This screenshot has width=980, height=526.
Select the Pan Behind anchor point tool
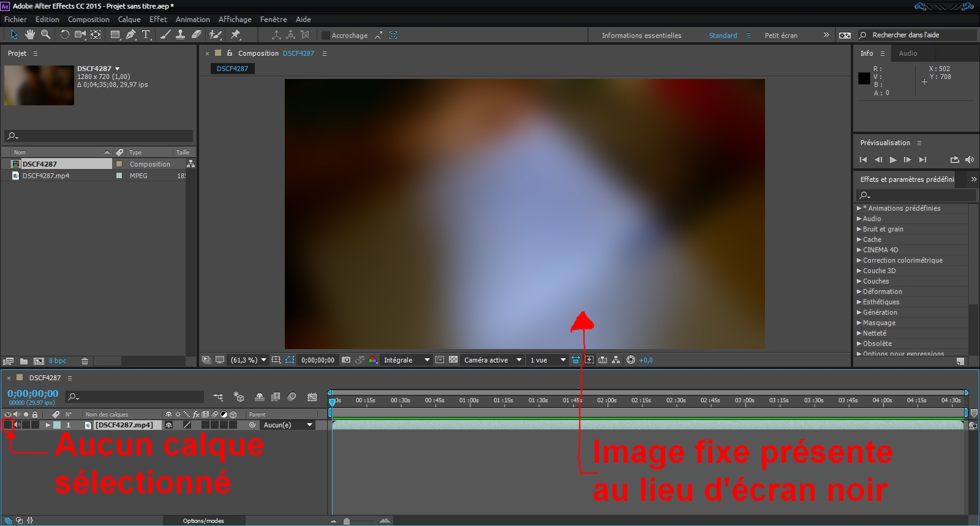(x=96, y=35)
